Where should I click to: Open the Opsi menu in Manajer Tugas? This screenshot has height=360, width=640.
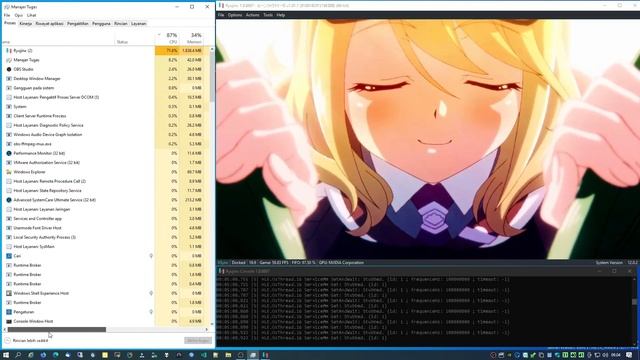18,15
